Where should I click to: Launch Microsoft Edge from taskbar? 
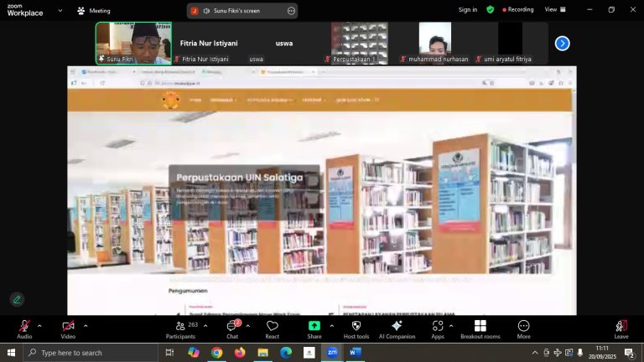pyautogui.click(x=286, y=353)
